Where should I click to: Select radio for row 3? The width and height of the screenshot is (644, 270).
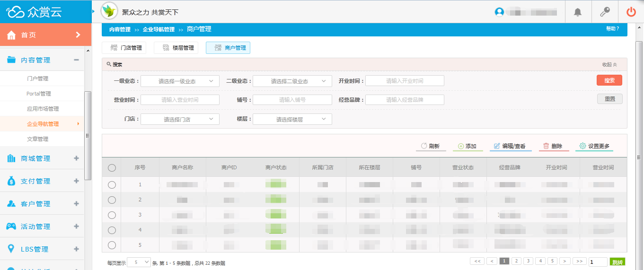(x=112, y=215)
